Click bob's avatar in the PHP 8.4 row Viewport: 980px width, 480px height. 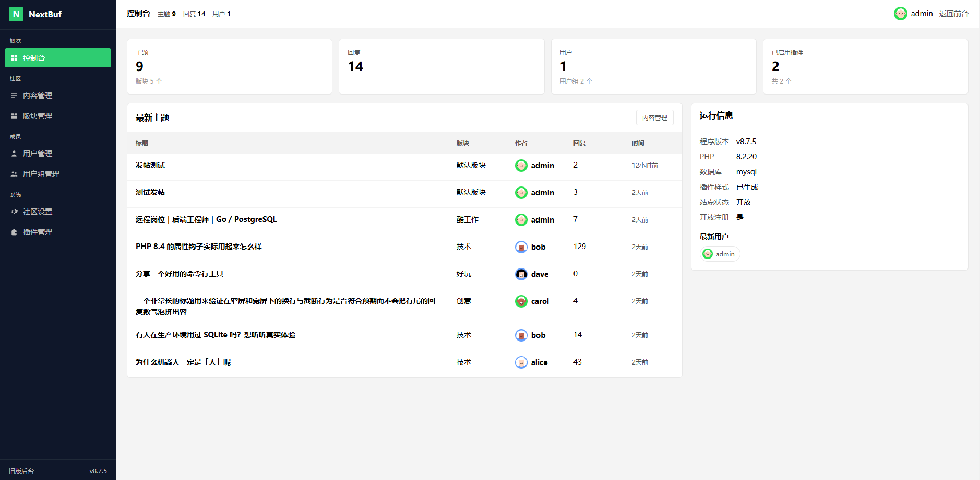point(521,247)
